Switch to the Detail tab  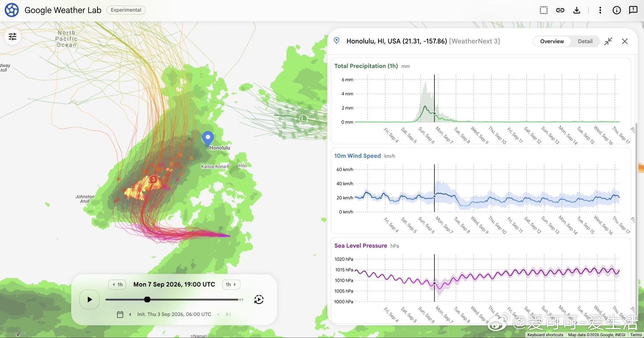point(585,41)
